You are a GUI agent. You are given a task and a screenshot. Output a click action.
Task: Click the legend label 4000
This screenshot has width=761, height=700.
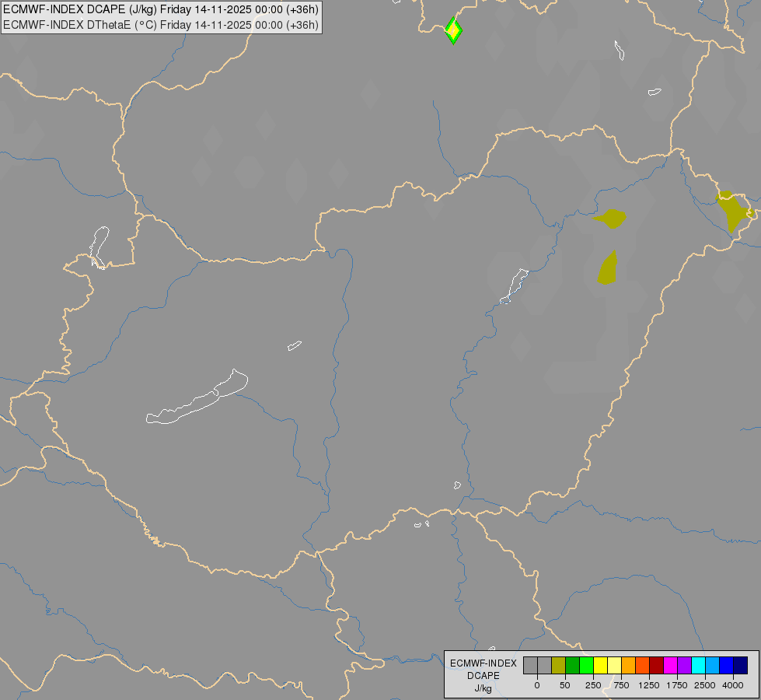point(733,685)
